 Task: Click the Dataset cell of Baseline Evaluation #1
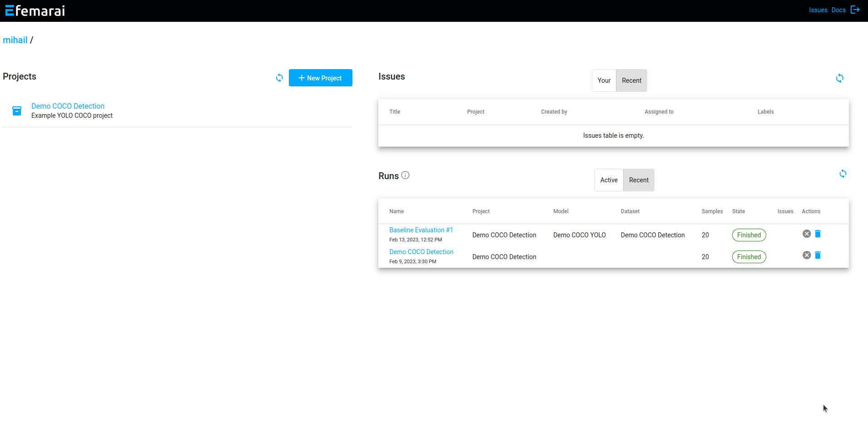coord(653,235)
